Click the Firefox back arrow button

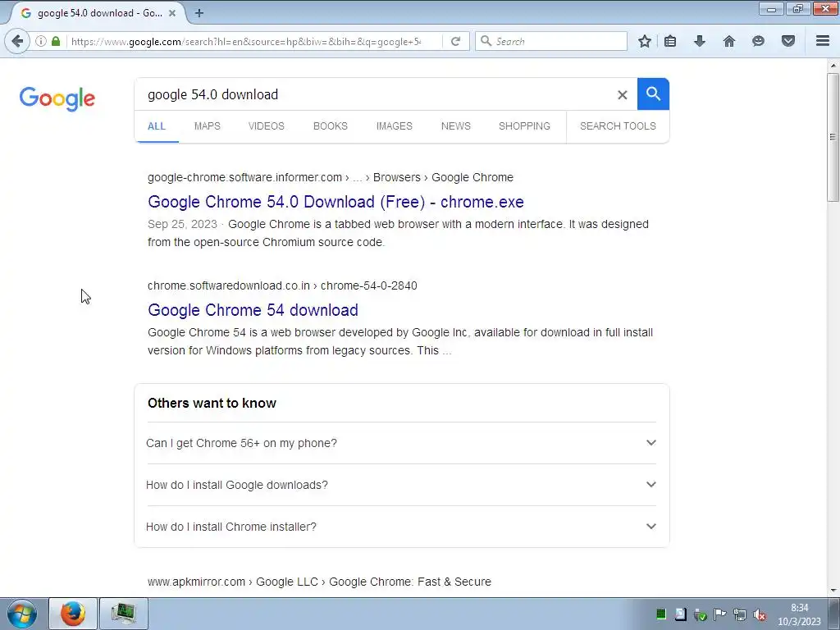[17, 41]
